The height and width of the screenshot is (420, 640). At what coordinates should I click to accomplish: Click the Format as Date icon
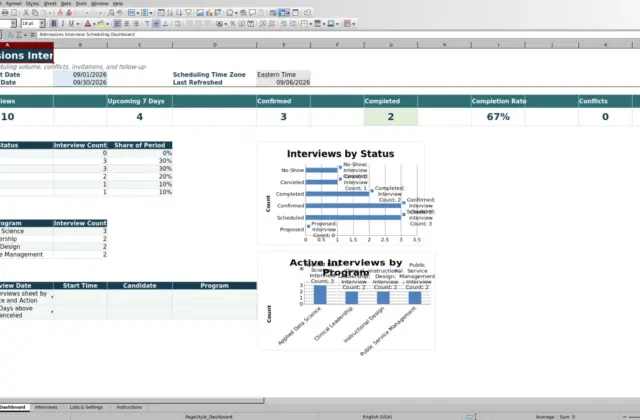pyautogui.click(x=251, y=24)
